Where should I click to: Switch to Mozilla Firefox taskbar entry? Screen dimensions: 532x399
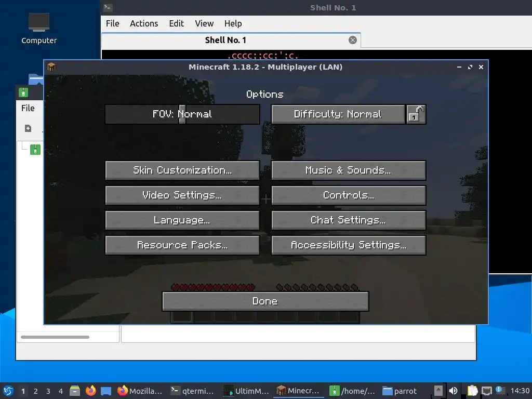click(140, 391)
